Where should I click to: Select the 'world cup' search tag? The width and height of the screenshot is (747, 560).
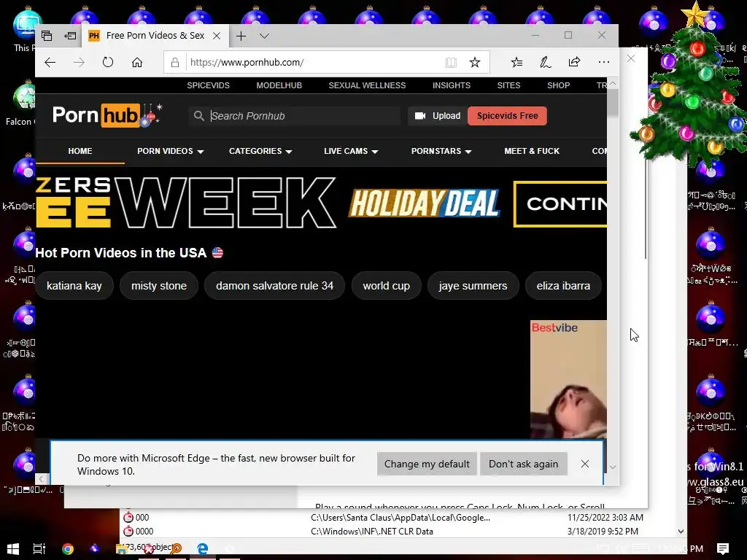tap(387, 286)
